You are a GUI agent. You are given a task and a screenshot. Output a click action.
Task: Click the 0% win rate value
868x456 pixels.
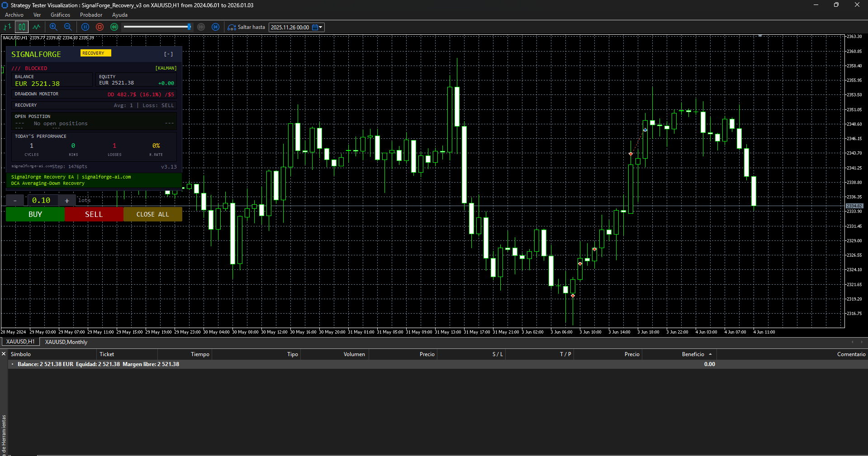pos(156,146)
